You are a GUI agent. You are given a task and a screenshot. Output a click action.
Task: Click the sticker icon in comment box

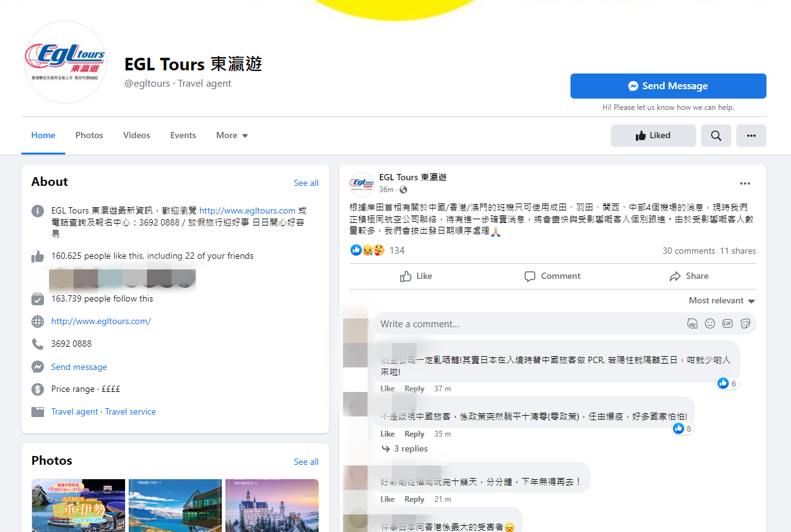pos(746,324)
